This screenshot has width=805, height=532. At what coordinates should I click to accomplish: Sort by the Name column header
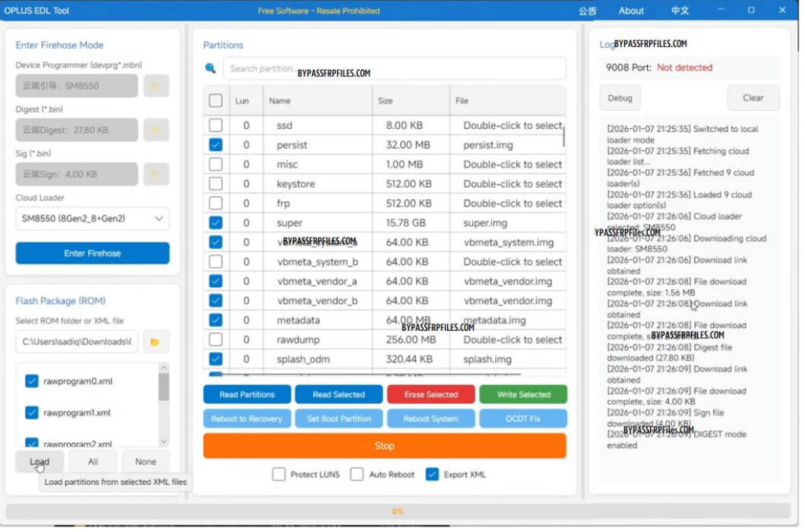pos(318,101)
